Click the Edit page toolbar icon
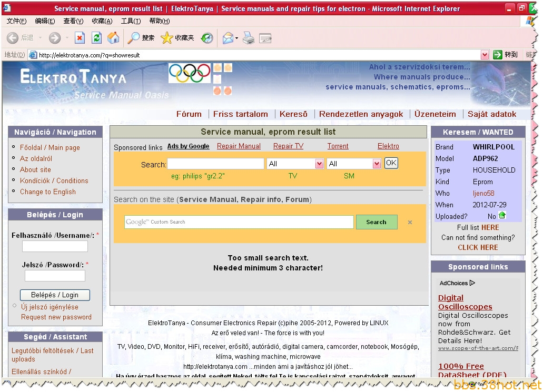The height and width of the screenshot is (392, 543). [x=265, y=38]
